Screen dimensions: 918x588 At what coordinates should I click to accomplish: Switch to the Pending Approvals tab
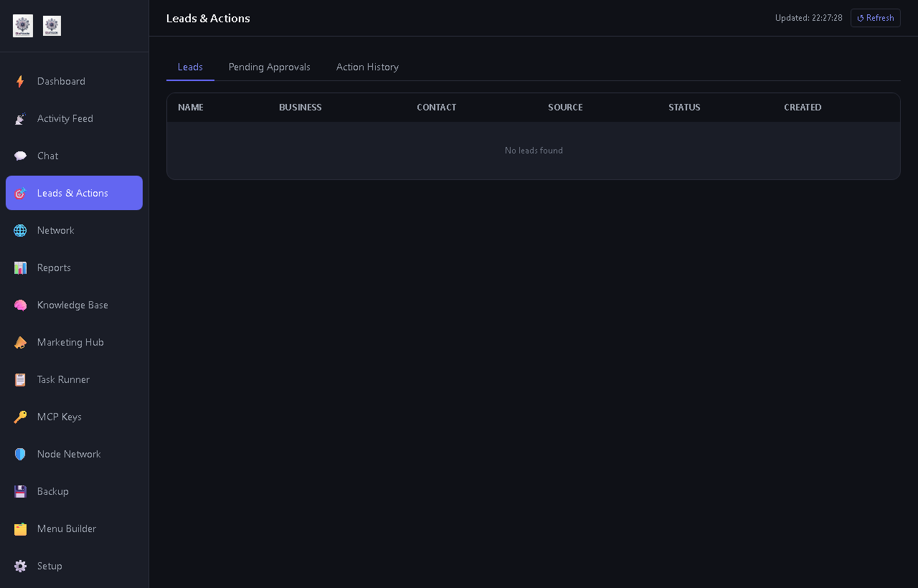(x=270, y=67)
